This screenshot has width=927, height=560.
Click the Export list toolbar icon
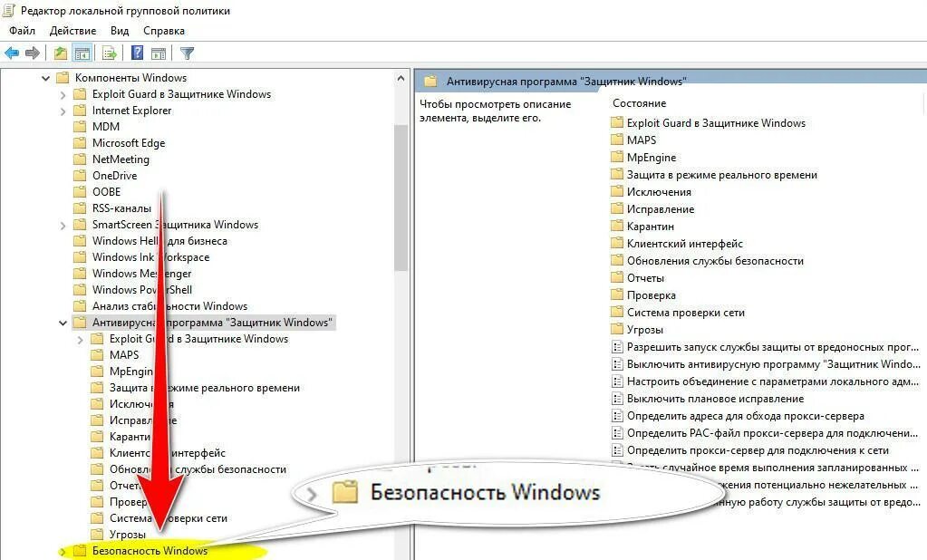tap(110, 53)
